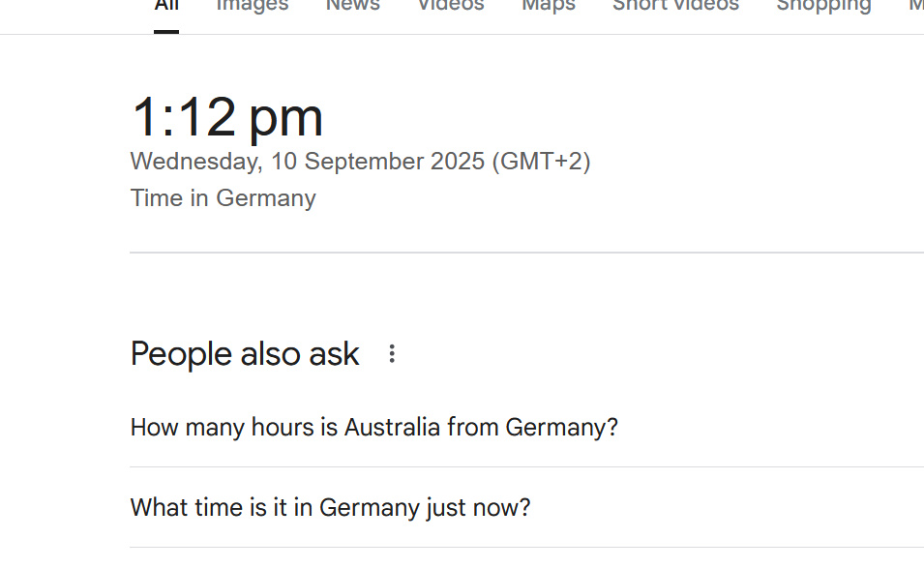Image resolution: width=924 pixels, height=569 pixels.
Task: Open the Shopping tab
Action: 823,6
